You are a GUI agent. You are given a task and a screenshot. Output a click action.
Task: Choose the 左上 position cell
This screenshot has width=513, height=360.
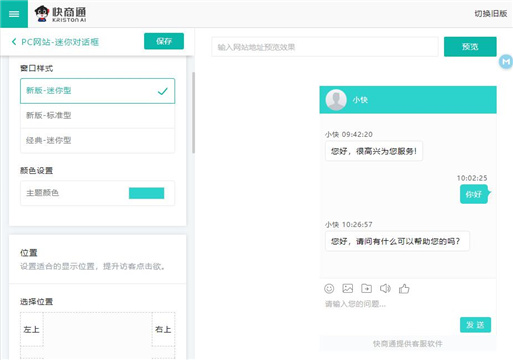point(32,329)
